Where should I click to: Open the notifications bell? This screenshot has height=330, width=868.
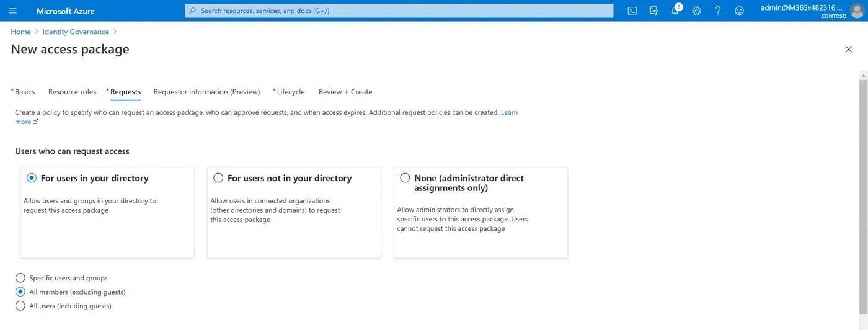(x=676, y=11)
